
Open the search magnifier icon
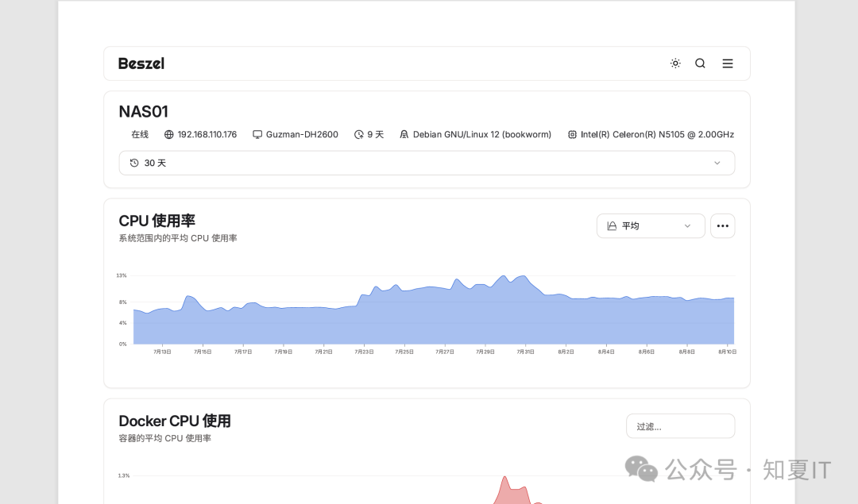[x=700, y=63]
